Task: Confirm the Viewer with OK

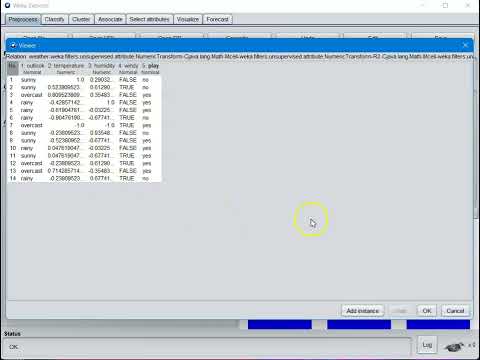Action: (x=427, y=311)
